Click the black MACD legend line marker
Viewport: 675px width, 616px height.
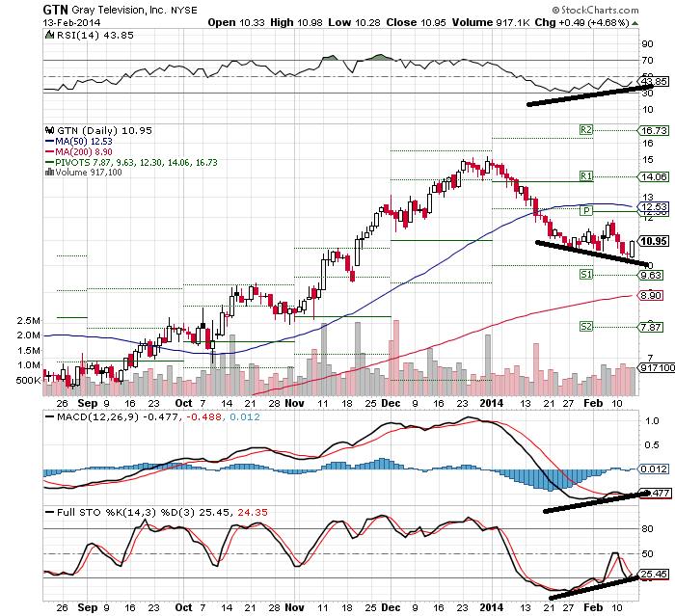[x=50, y=416]
